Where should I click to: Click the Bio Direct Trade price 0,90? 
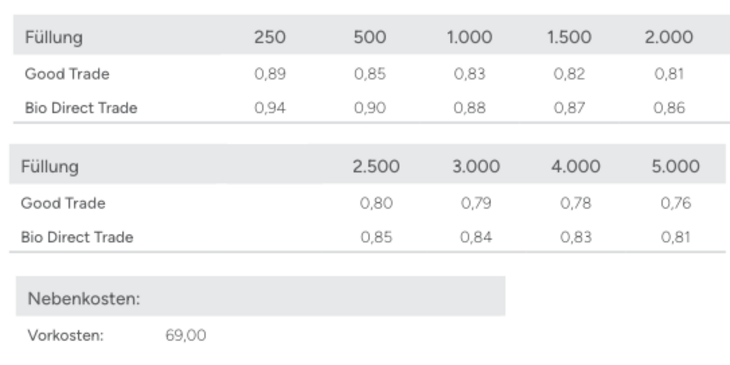(370, 108)
